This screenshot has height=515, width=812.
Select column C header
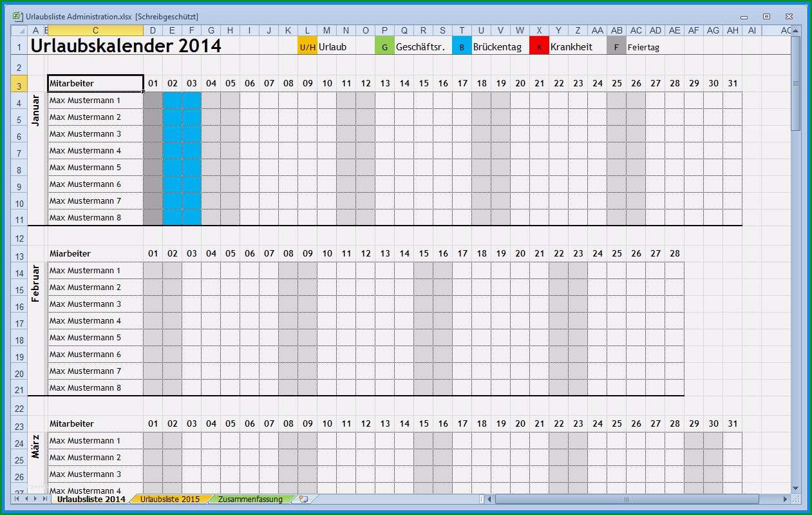point(95,30)
